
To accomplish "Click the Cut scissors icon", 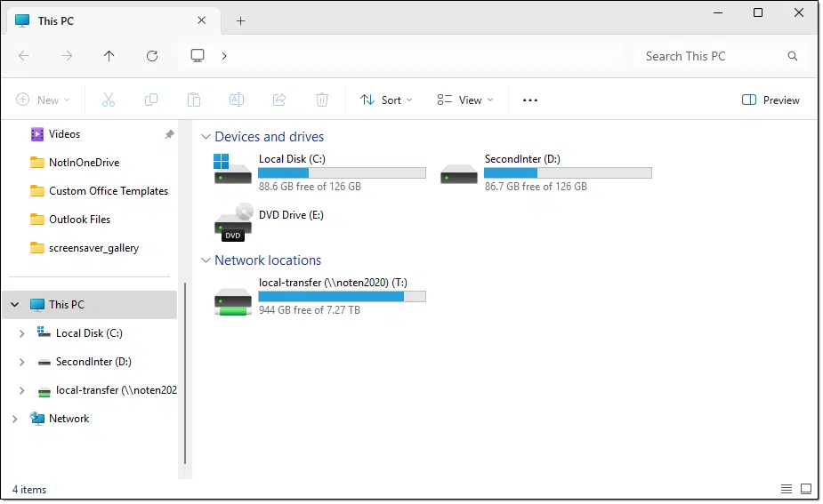I will (109, 100).
